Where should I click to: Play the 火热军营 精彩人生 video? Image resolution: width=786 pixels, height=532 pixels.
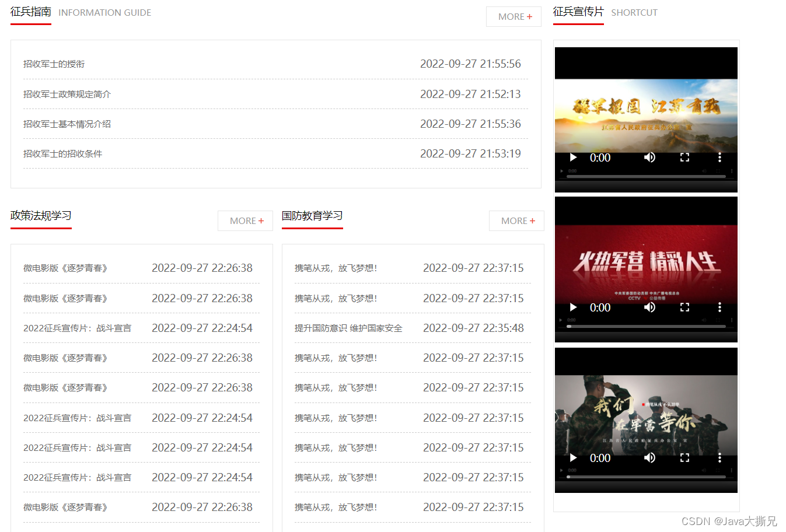pyautogui.click(x=573, y=307)
